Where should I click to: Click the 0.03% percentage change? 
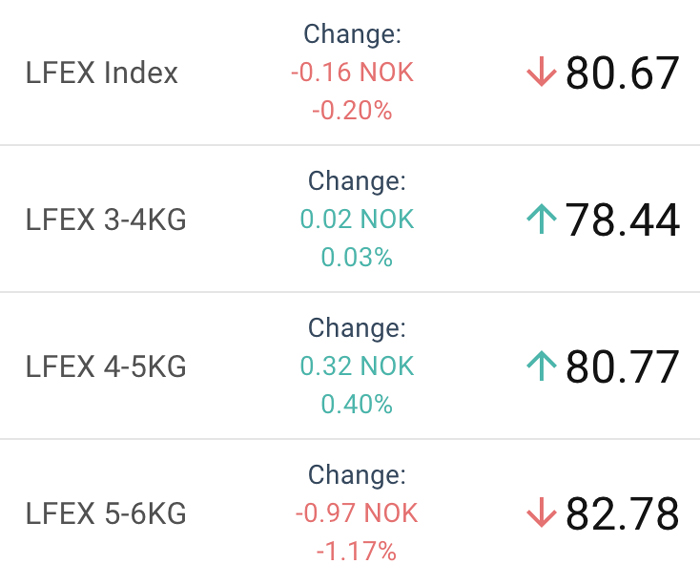[357, 257]
